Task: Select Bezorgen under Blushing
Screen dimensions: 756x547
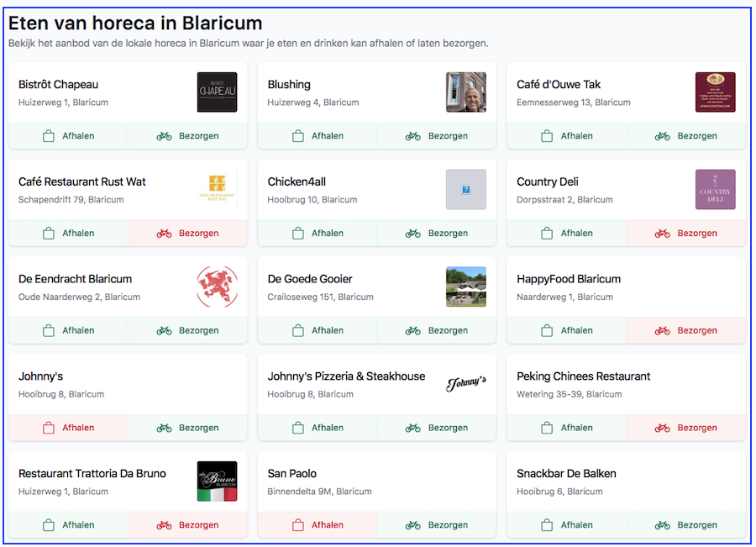Action: click(x=437, y=136)
